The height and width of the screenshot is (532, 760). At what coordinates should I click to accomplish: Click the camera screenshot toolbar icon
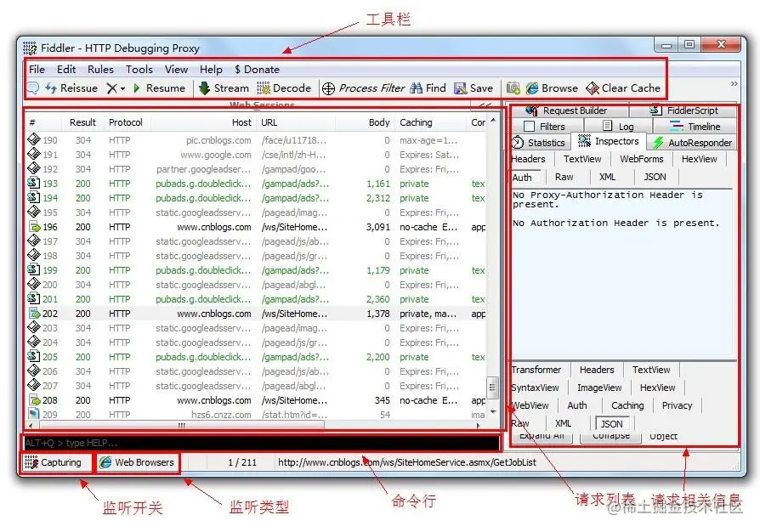[x=513, y=88]
